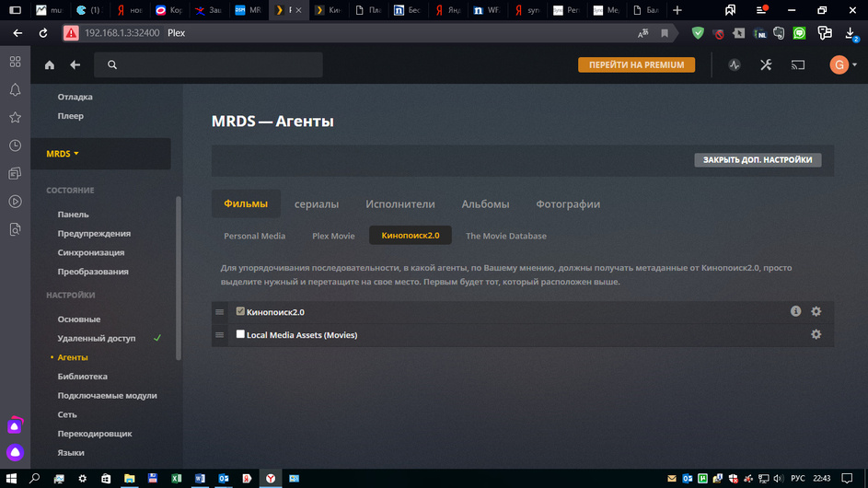Click Plex back arrow button
This screenshot has height=488, width=868.
(75, 64)
